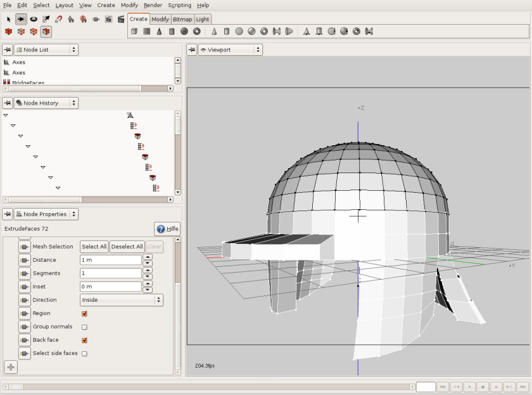Screen dimensions: 532x395
Task: Click the clapperboard render animation icon
Action: click(x=121, y=20)
